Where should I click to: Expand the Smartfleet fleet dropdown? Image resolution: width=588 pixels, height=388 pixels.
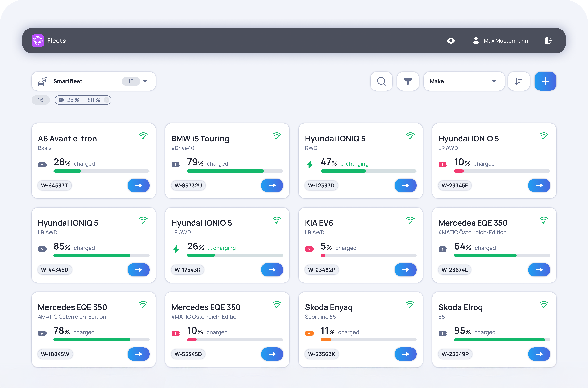point(145,81)
